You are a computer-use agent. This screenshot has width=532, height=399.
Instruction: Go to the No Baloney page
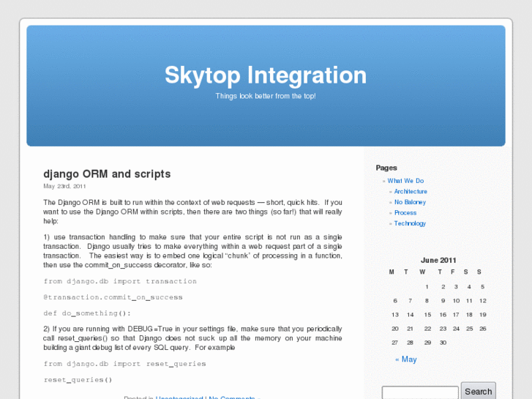point(410,202)
